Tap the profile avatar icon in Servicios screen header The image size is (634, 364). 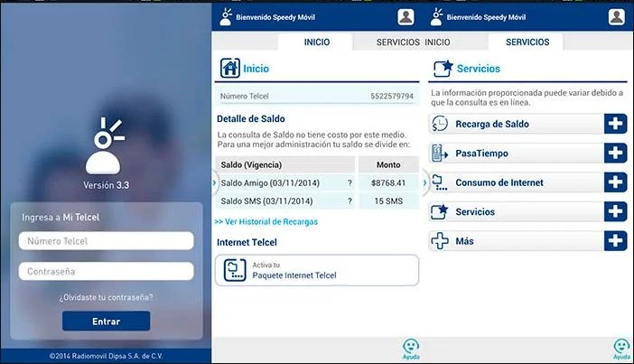point(616,17)
